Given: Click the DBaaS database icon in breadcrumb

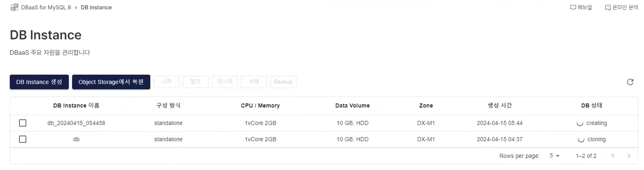Looking at the screenshot, I should (x=14, y=7).
